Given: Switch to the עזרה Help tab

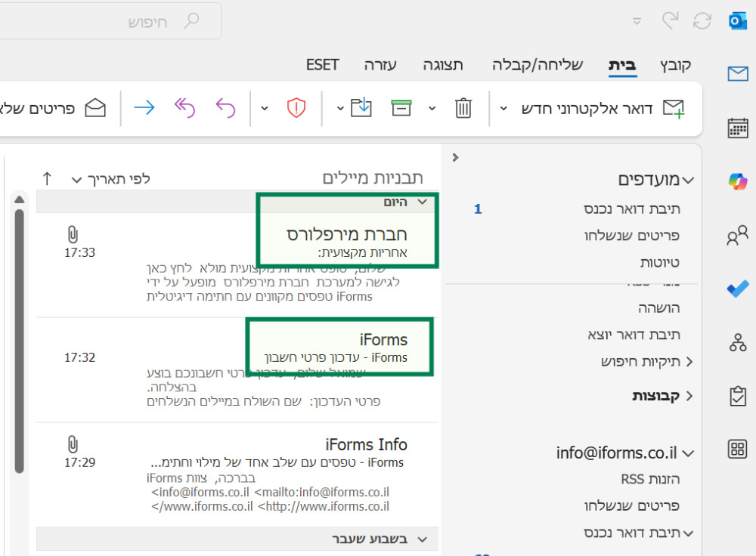Looking at the screenshot, I should (380, 64).
